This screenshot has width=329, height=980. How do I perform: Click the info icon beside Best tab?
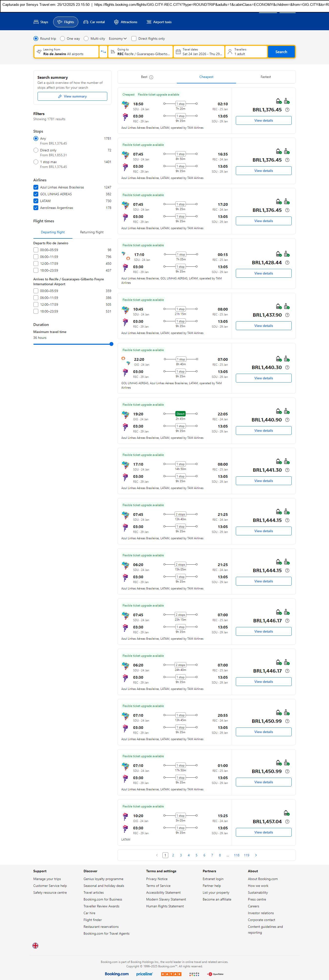(151, 77)
